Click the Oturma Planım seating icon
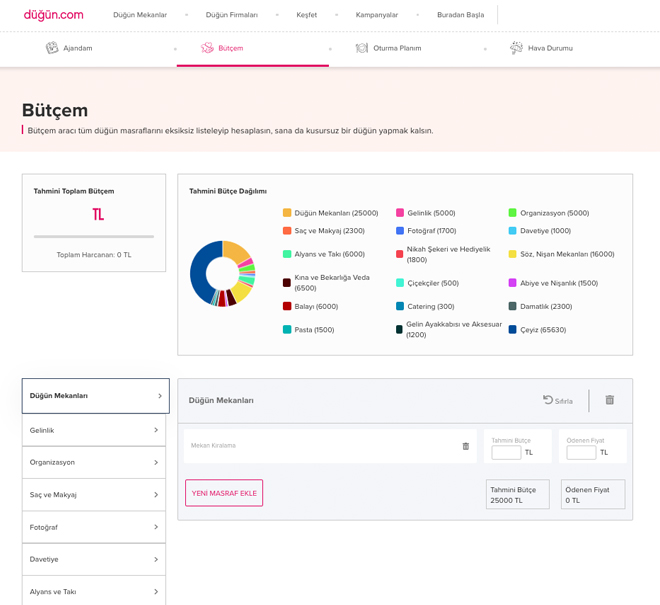 click(362, 48)
